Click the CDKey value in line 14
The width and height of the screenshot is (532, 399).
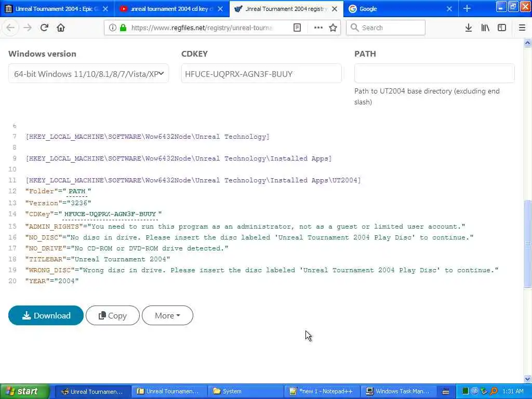(x=110, y=214)
